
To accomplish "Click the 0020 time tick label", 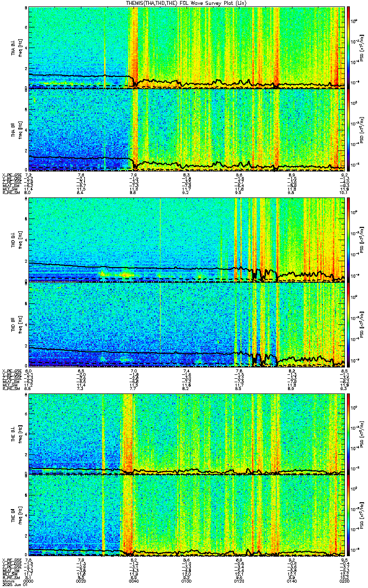I will (x=81, y=581).
